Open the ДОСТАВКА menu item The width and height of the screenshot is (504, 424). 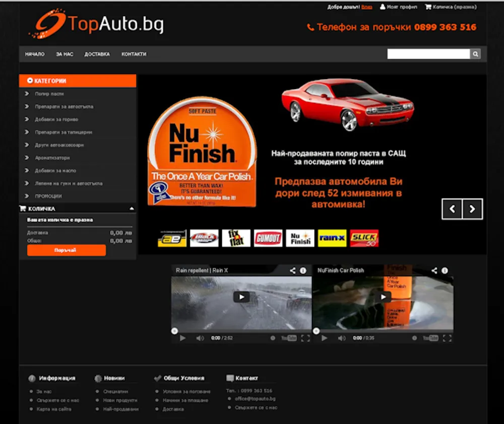[97, 54]
